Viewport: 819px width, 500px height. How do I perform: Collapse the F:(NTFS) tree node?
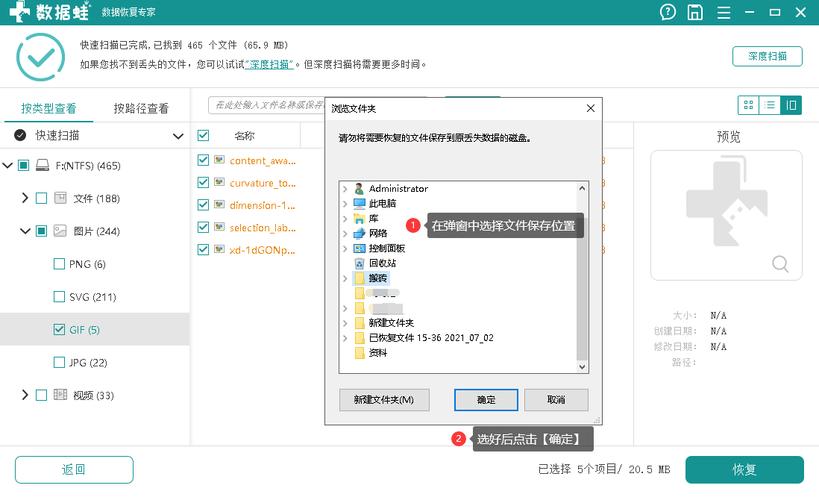(x=7, y=166)
